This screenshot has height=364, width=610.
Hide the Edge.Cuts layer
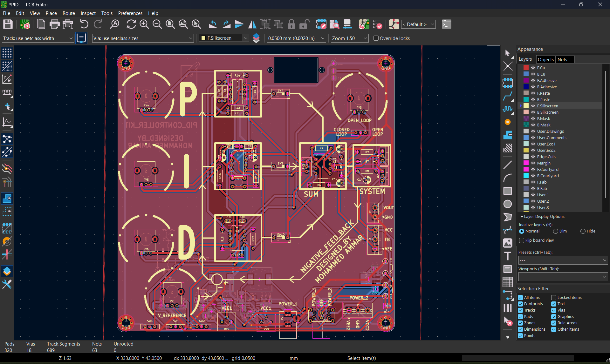(533, 157)
